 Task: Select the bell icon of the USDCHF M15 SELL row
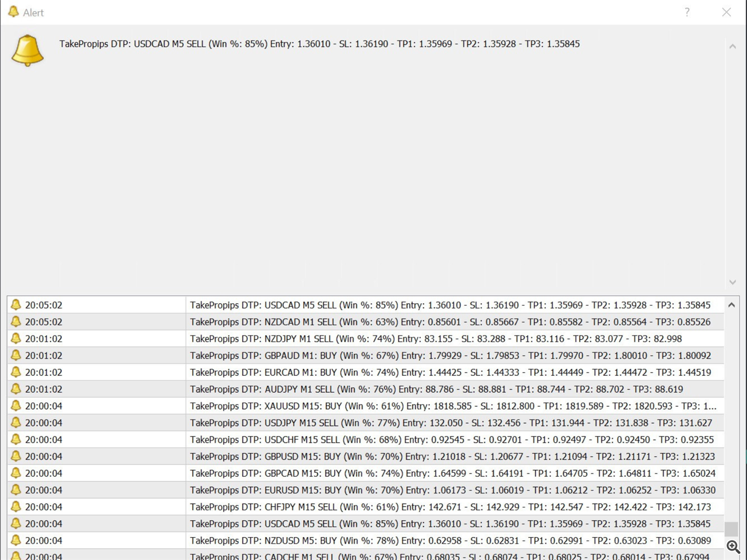tap(16, 440)
